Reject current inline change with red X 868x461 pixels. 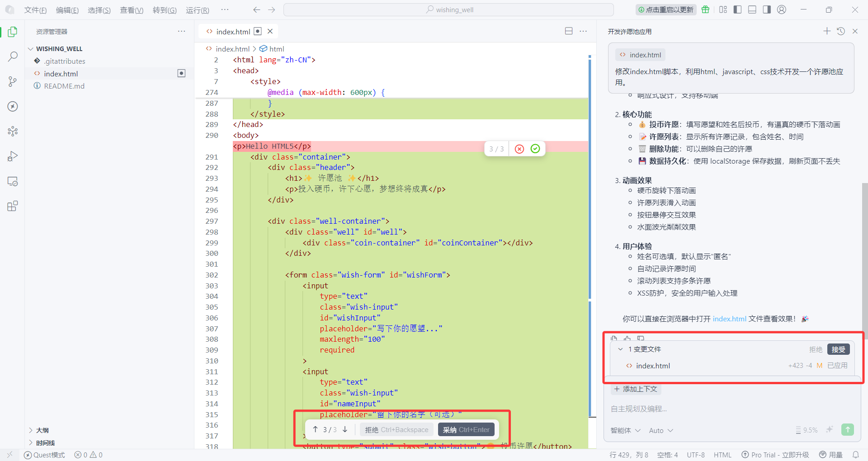pyautogui.click(x=519, y=149)
